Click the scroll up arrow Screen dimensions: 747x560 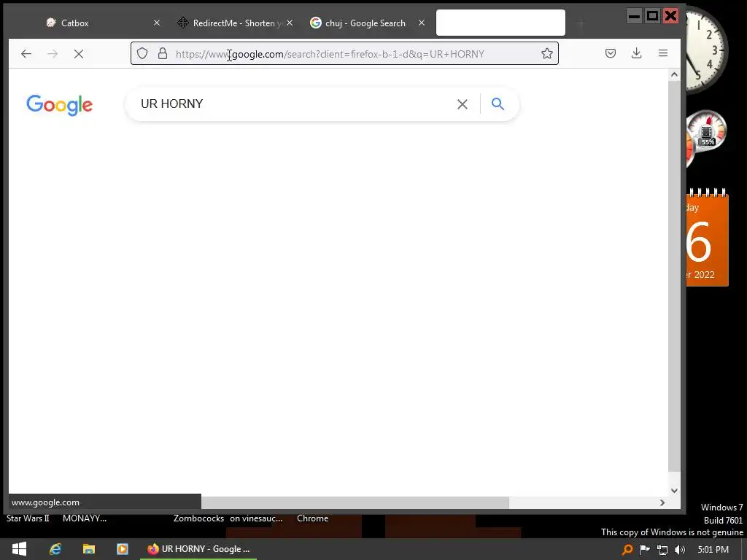click(674, 74)
